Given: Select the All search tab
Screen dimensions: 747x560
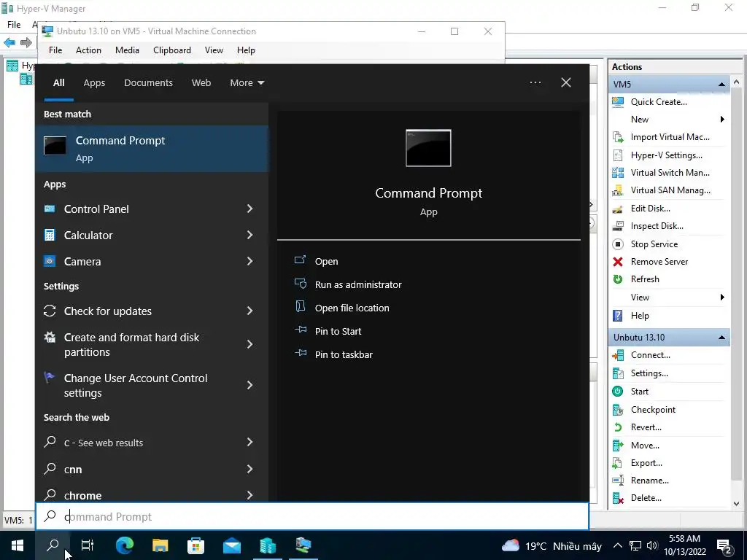Looking at the screenshot, I should pos(58,83).
